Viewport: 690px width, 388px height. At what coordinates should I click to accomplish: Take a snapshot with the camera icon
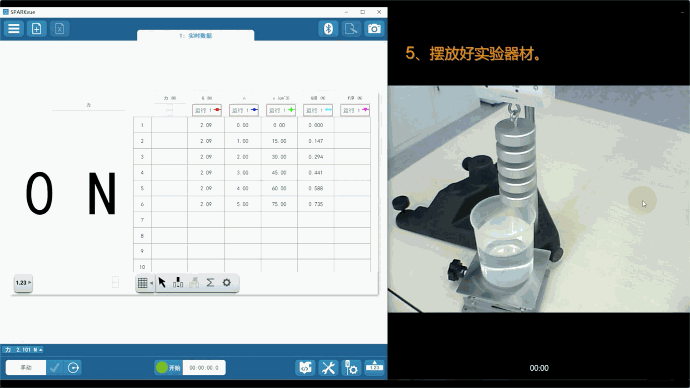pos(374,29)
